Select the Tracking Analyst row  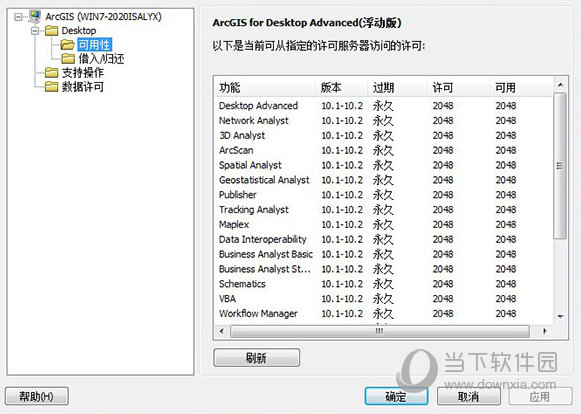pyautogui.click(x=384, y=209)
